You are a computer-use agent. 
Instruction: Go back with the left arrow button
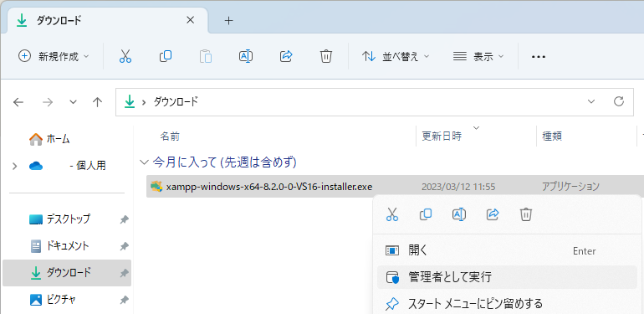tap(18, 102)
